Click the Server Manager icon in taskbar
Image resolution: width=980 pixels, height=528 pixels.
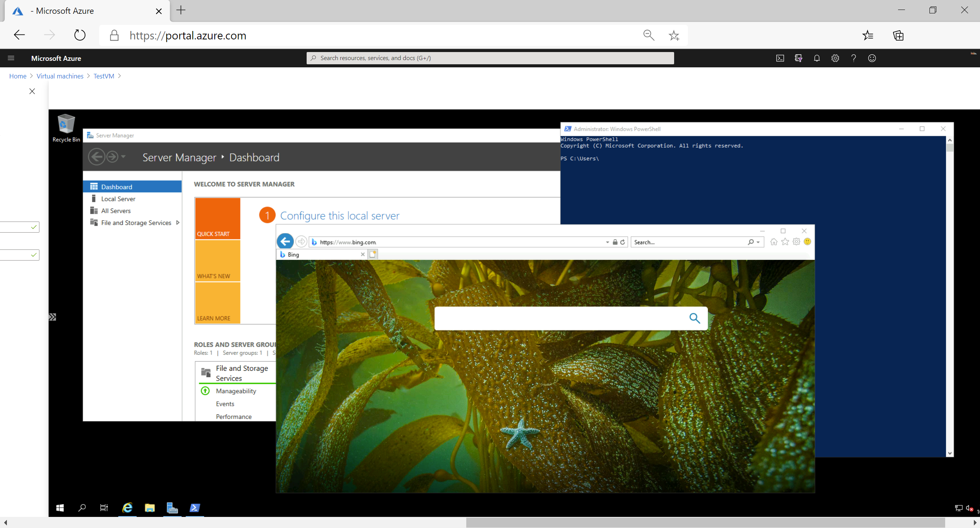pyautogui.click(x=173, y=508)
